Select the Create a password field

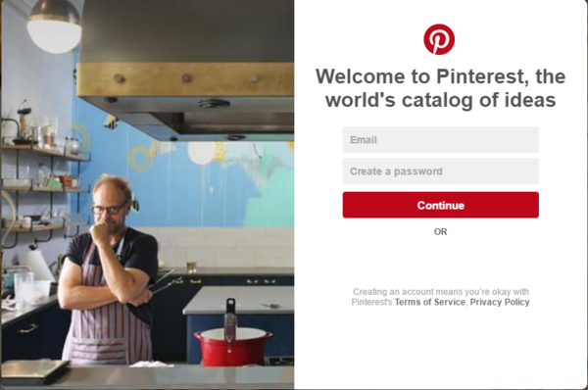(x=441, y=171)
